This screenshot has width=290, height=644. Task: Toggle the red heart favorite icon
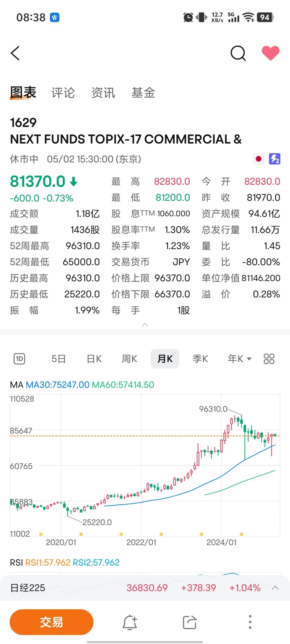click(271, 53)
